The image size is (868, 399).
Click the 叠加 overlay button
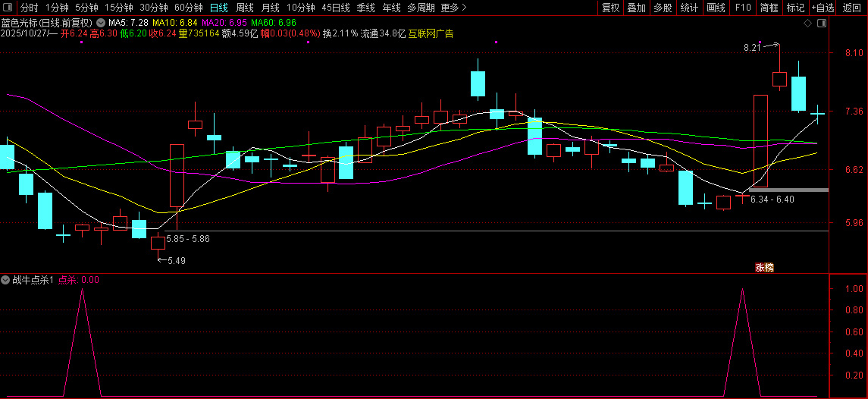[636, 8]
